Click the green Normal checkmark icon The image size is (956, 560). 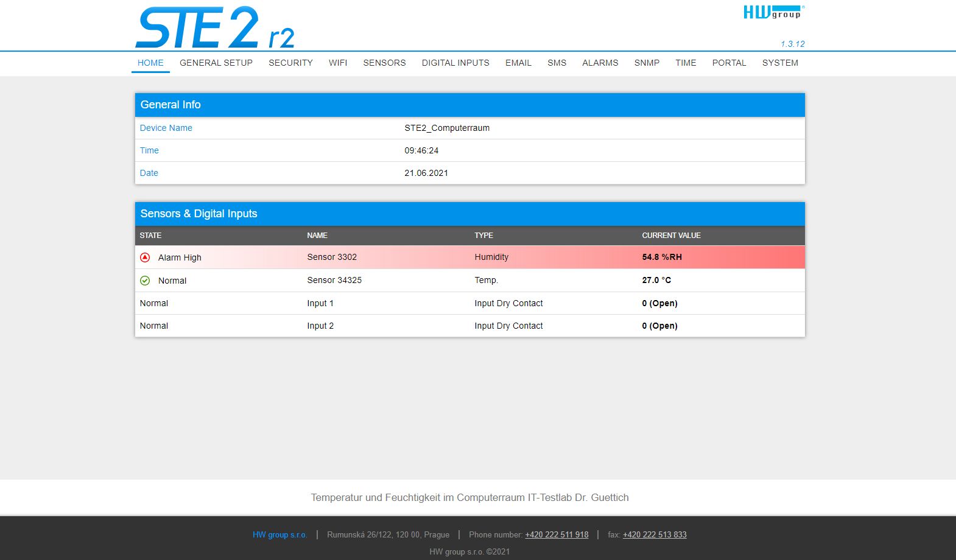coord(145,281)
